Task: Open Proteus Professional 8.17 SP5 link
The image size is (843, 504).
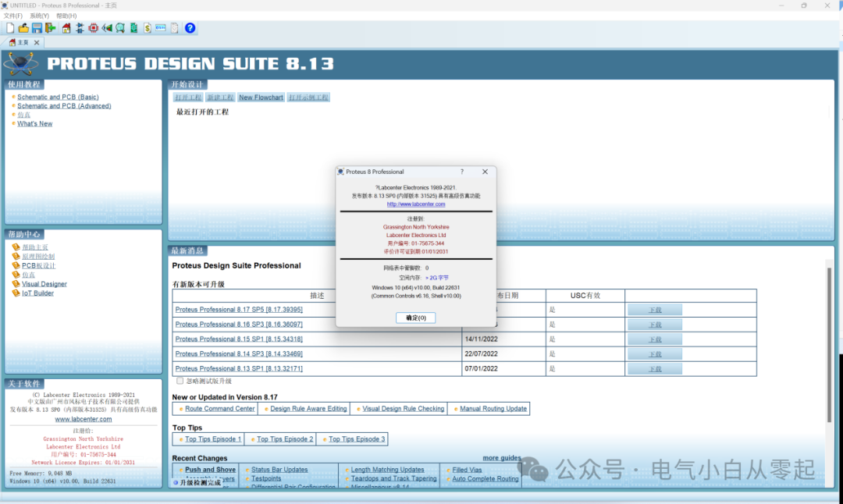Action: (x=239, y=310)
